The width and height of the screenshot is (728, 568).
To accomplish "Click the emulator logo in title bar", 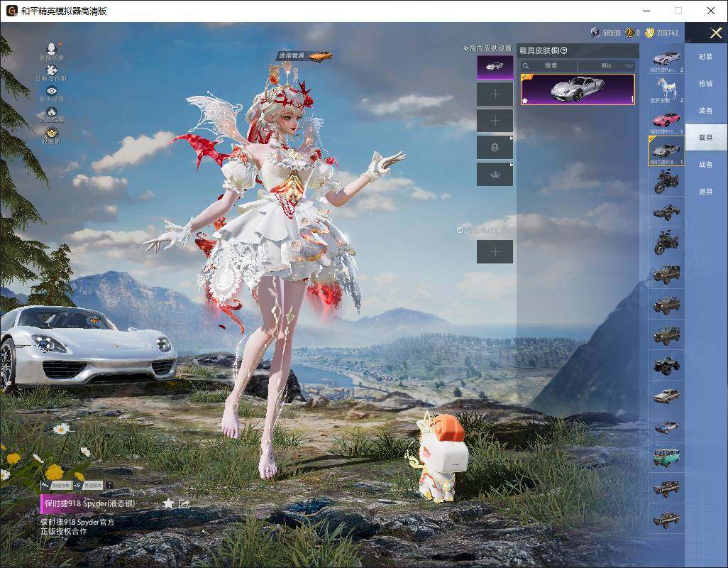I will point(11,11).
